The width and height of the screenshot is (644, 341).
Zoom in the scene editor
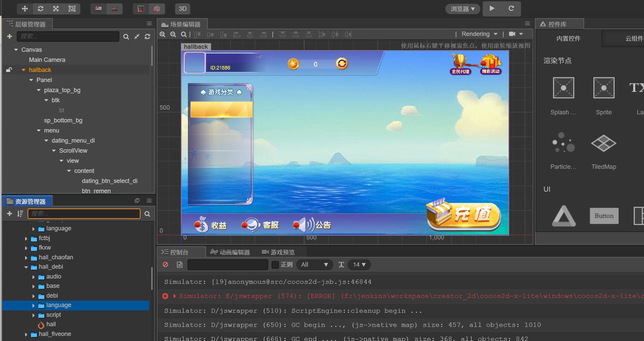tap(163, 34)
